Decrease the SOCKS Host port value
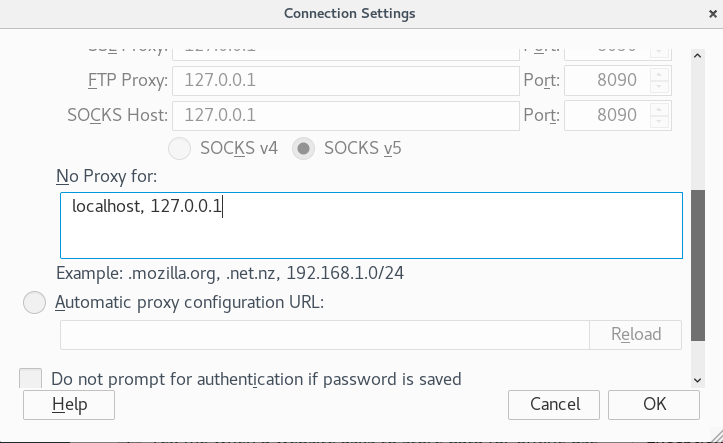Viewport: 723px width, 443px height. (659, 121)
